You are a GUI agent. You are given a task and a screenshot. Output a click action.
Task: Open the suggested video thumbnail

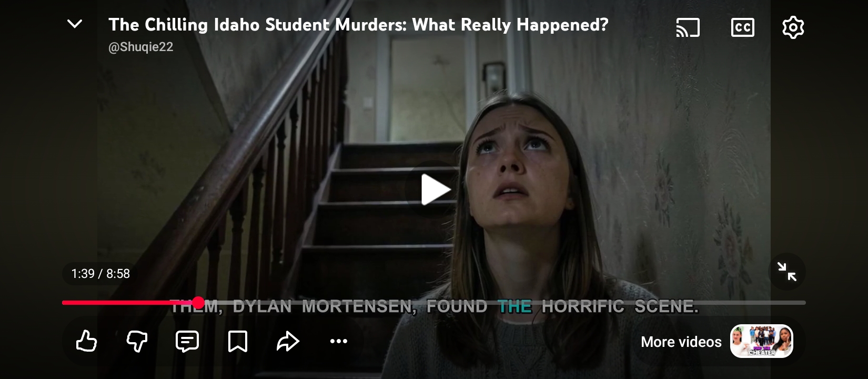pyautogui.click(x=761, y=341)
